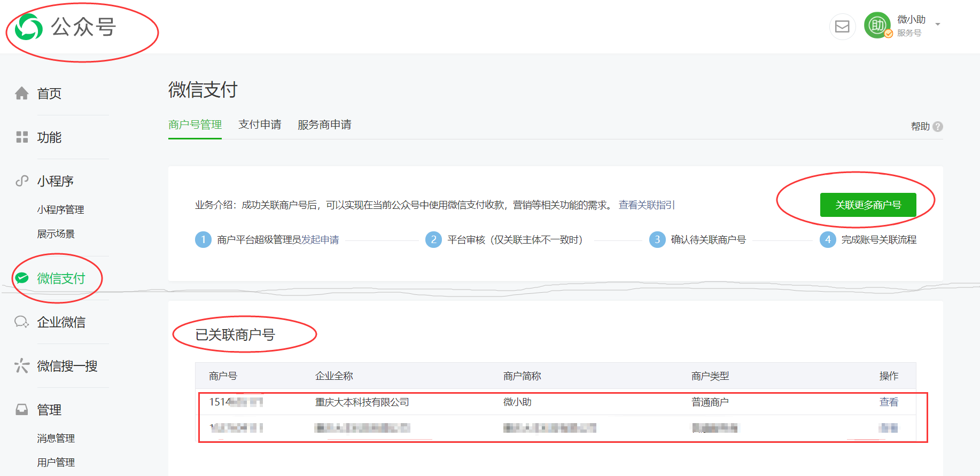Select the 商户号管理 tab

click(195, 124)
